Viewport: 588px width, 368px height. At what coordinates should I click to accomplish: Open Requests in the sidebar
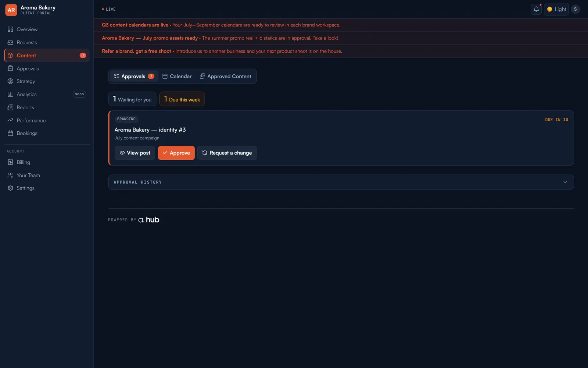point(47,42)
